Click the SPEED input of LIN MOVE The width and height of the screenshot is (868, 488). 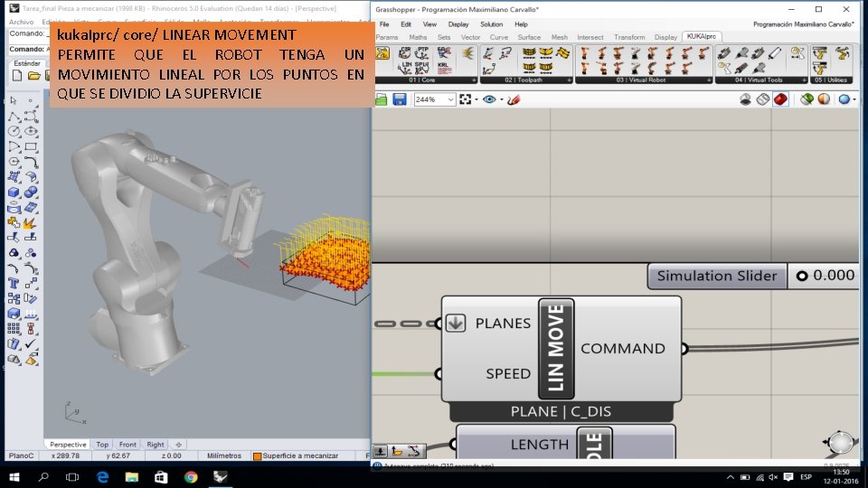(507, 374)
